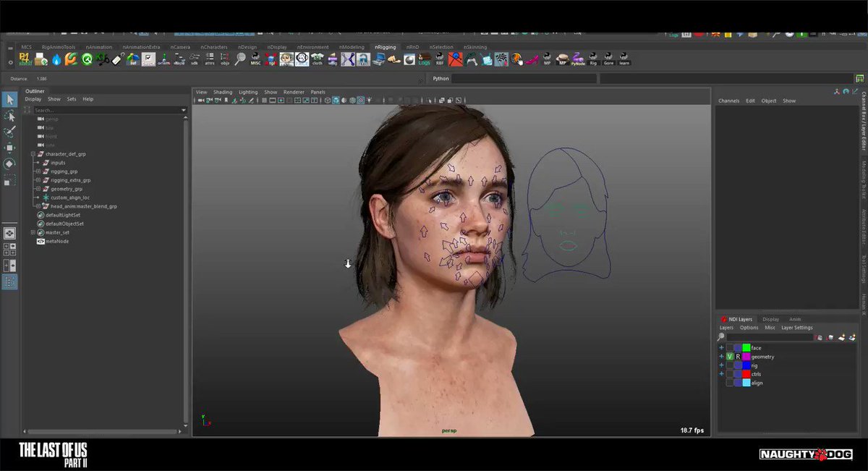868x471 pixels.
Task: Click the red swatch of ctrls layer
Action: point(746,374)
